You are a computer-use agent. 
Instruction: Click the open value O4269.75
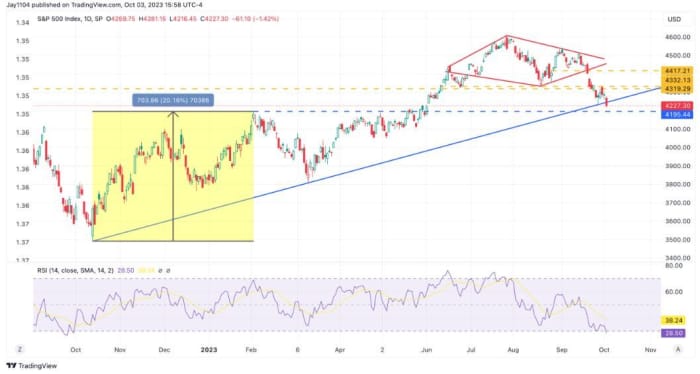120,19
